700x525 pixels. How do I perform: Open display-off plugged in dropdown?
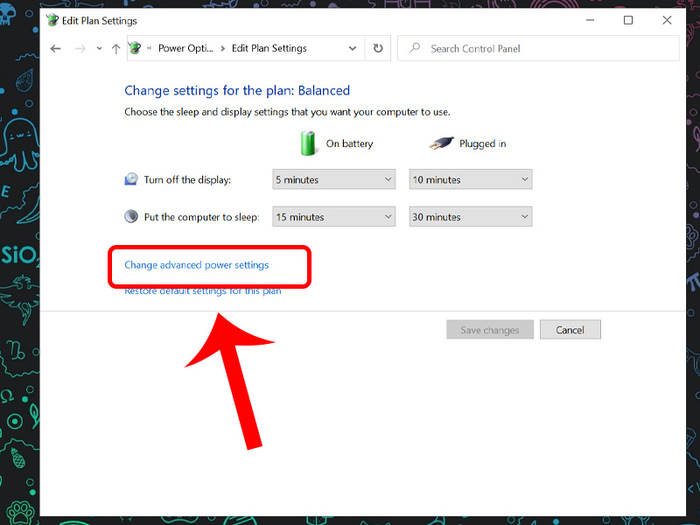(471, 179)
